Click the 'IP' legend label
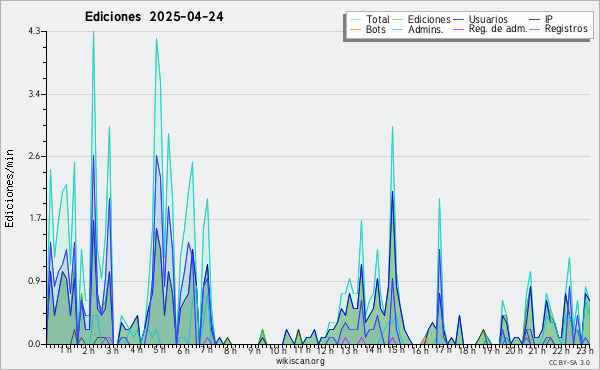Image resolution: width=600 pixels, height=370 pixels. (549, 19)
